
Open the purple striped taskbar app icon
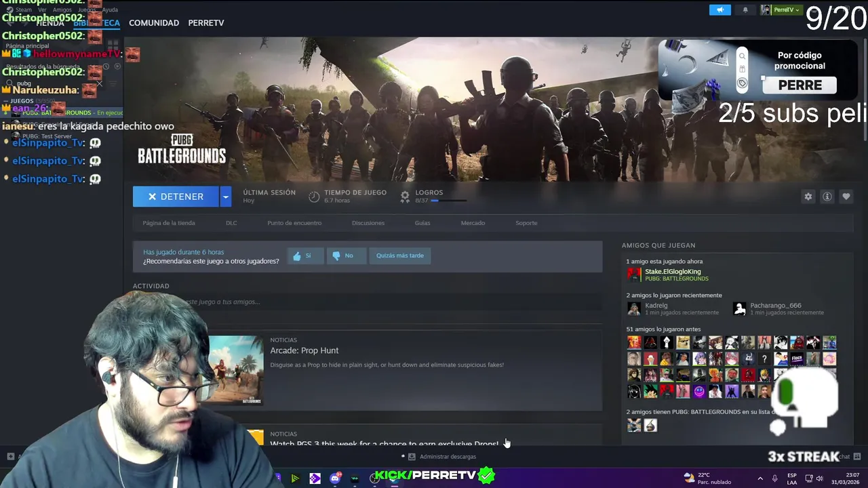click(315, 479)
